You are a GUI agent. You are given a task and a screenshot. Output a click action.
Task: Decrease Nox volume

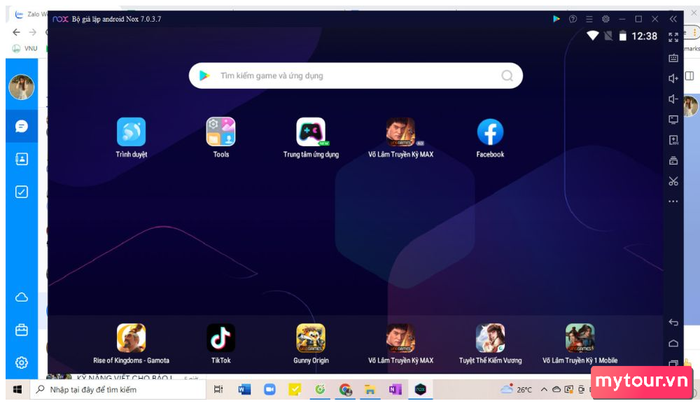point(673,99)
